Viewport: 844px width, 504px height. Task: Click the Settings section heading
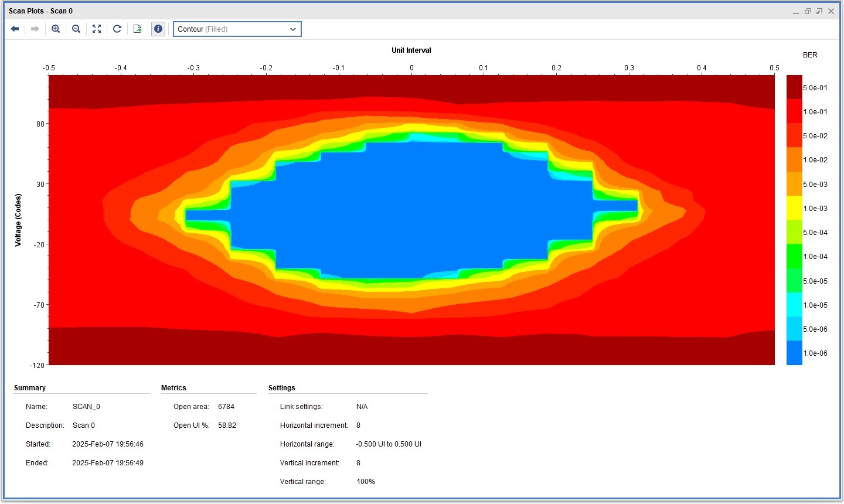click(282, 388)
